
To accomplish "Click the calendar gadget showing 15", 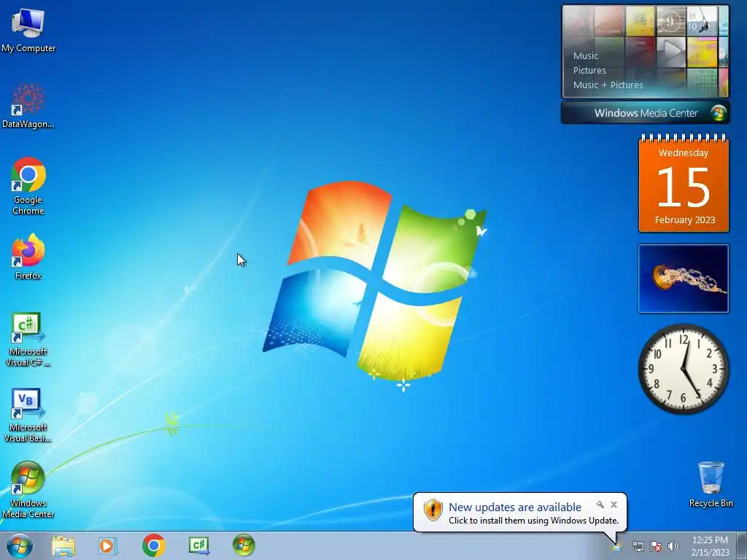I will 684,183.
